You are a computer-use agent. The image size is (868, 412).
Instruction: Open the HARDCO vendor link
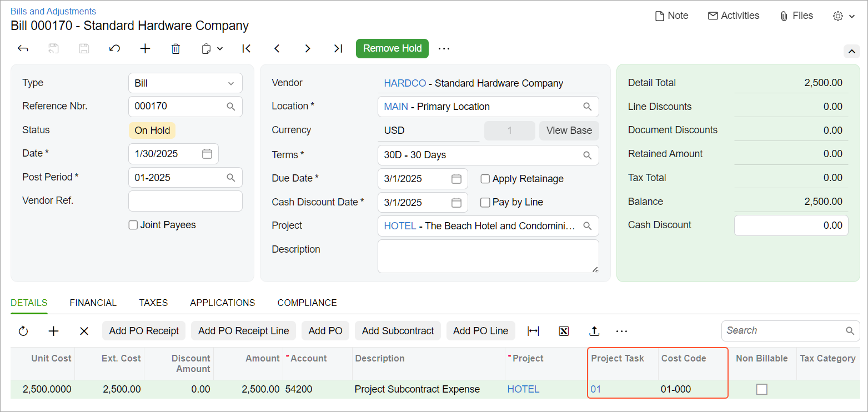[x=405, y=83]
